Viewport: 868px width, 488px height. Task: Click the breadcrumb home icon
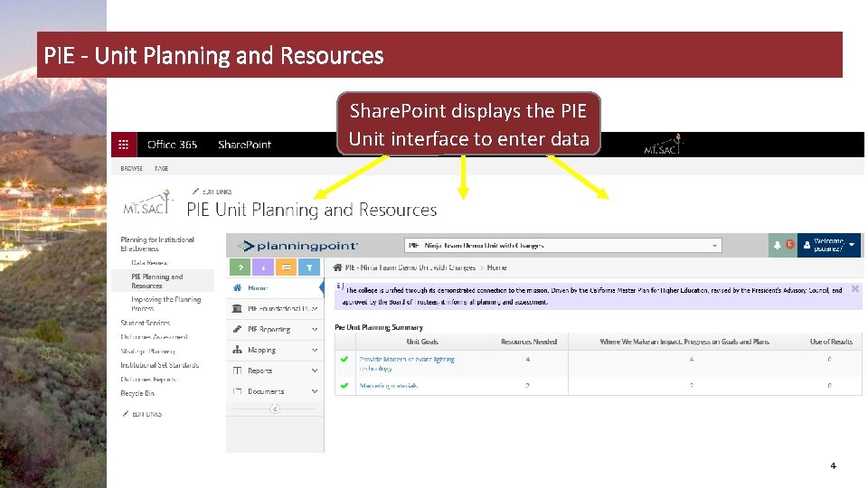337,267
